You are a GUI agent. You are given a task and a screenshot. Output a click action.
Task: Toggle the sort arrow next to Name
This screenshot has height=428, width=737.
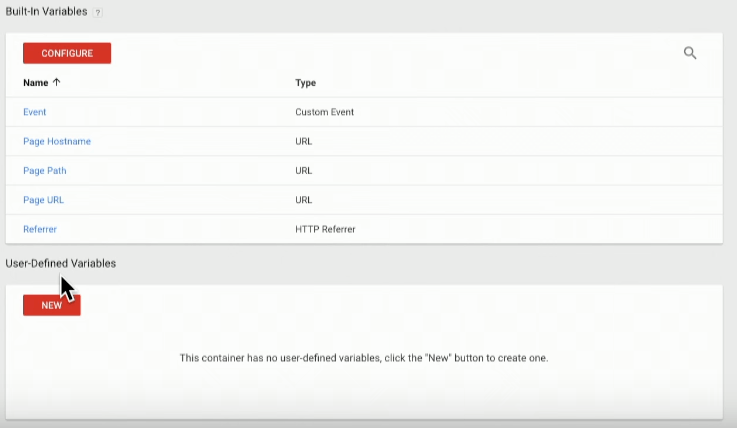click(x=57, y=83)
